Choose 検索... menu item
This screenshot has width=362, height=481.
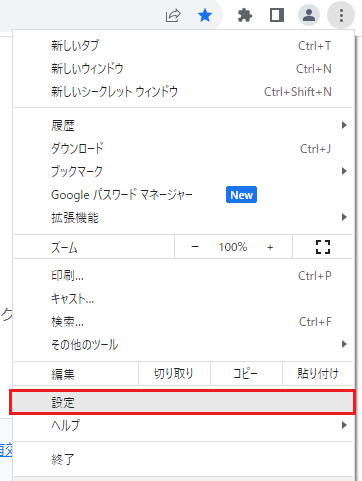tap(183, 322)
